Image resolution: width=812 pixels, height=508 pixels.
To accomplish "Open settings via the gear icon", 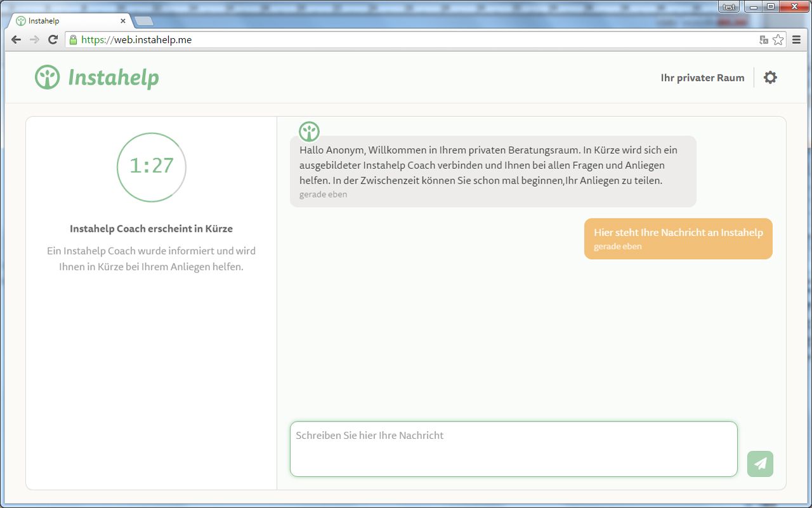I will tap(770, 77).
